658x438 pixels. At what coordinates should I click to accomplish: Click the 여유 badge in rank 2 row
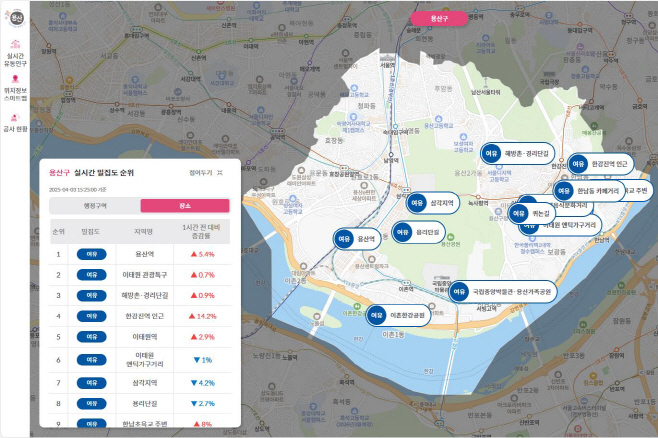click(91, 275)
